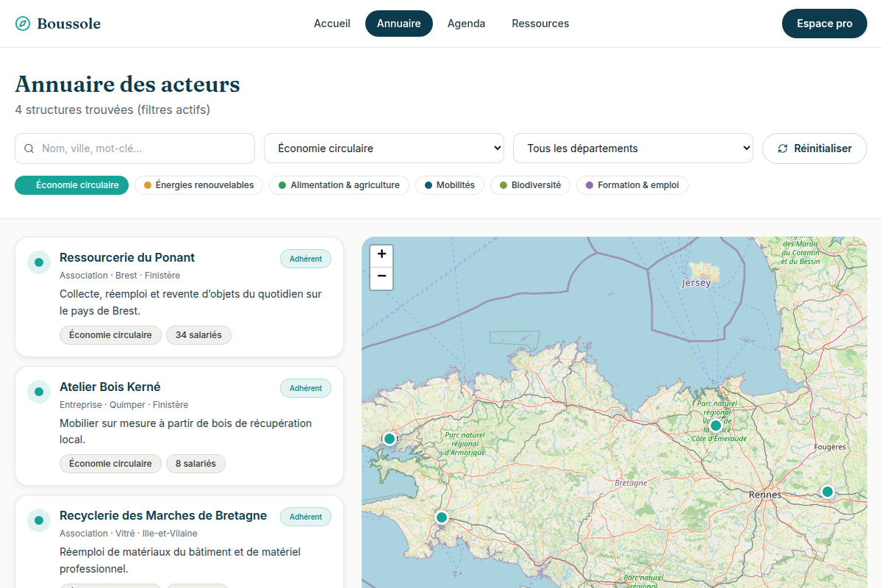Select the Annuaire nav tab

point(399,24)
